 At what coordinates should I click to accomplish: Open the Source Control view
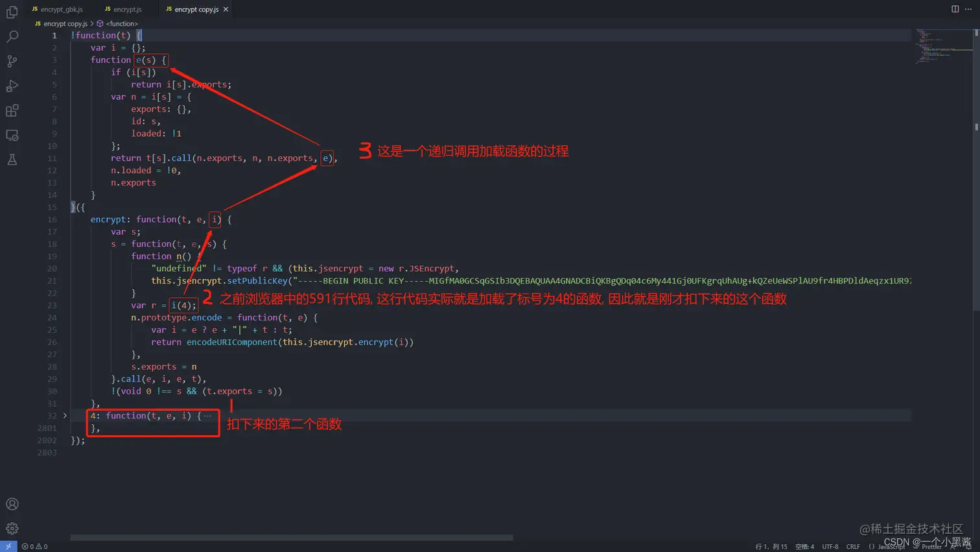pyautogui.click(x=12, y=62)
